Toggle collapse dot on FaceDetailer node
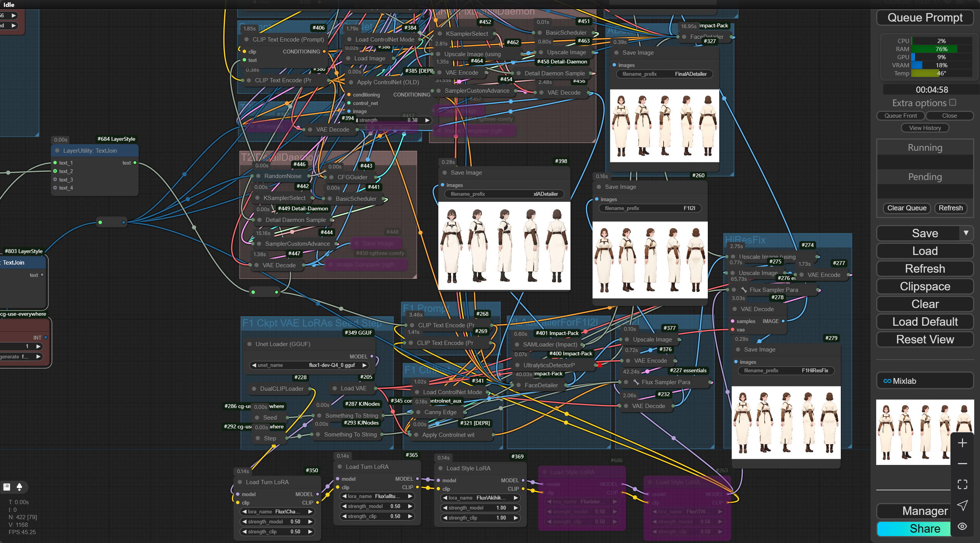 pos(518,385)
